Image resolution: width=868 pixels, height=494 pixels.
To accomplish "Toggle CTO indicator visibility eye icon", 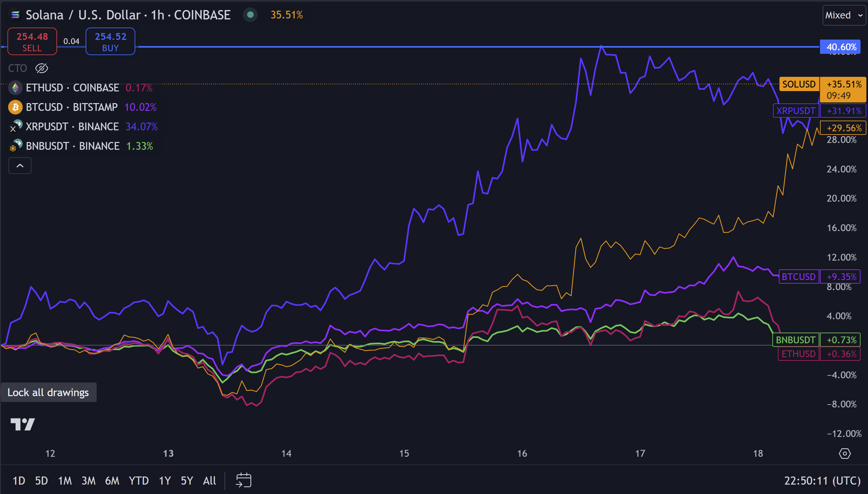I will (x=42, y=68).
